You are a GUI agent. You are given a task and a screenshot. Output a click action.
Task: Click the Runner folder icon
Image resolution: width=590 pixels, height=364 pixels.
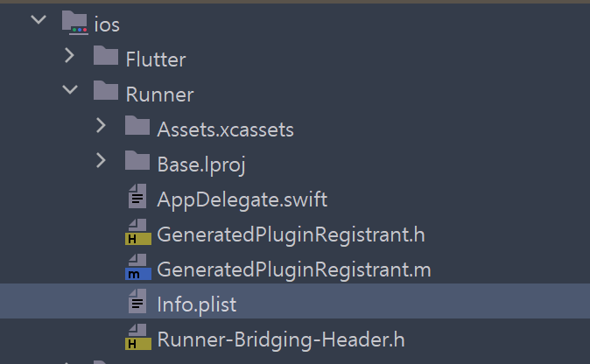106,90
